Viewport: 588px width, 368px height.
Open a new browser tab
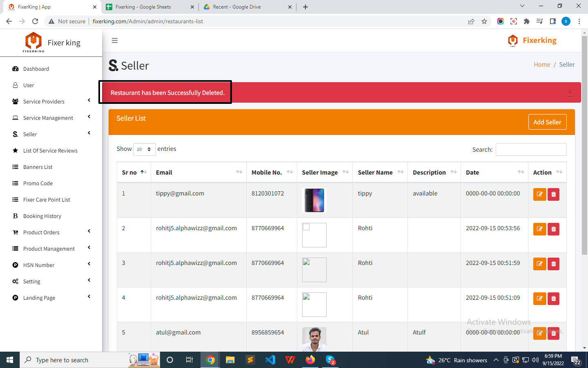click(305, 7)
